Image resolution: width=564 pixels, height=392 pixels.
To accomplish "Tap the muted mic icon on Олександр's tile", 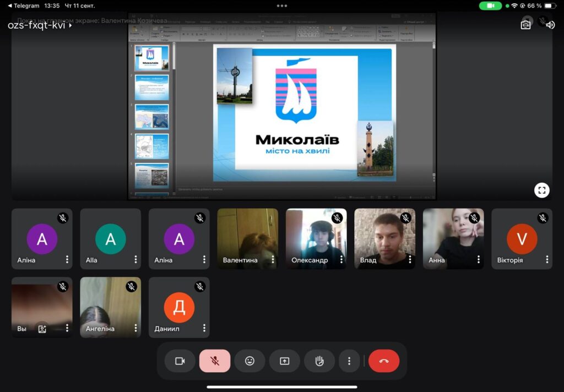I will click(337, 218).
